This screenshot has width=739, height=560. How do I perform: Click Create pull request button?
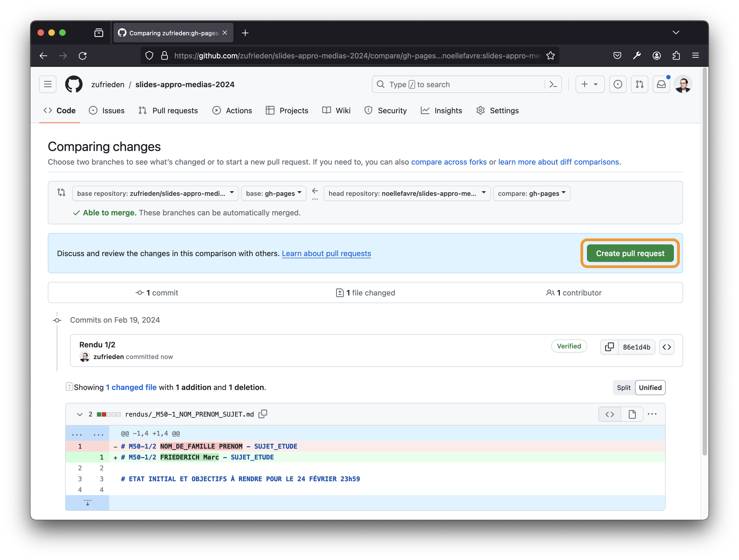point(630,253)
